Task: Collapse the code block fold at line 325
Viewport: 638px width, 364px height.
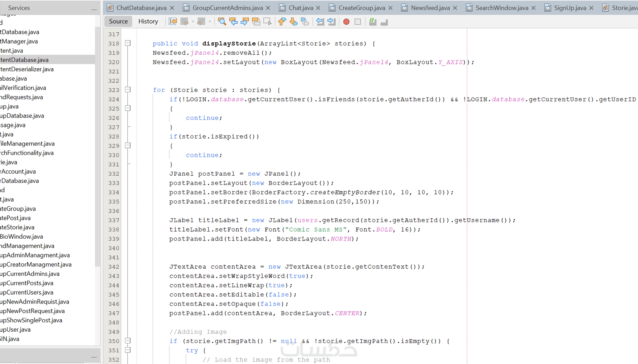Action: pos(128,108)
